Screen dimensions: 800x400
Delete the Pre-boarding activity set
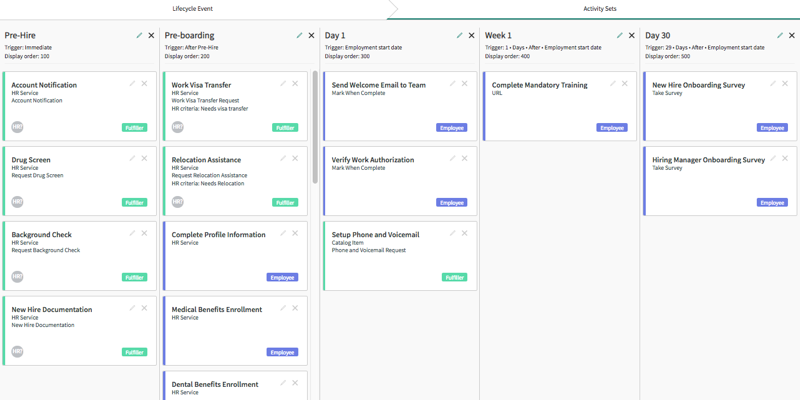(x=311, y=35)
